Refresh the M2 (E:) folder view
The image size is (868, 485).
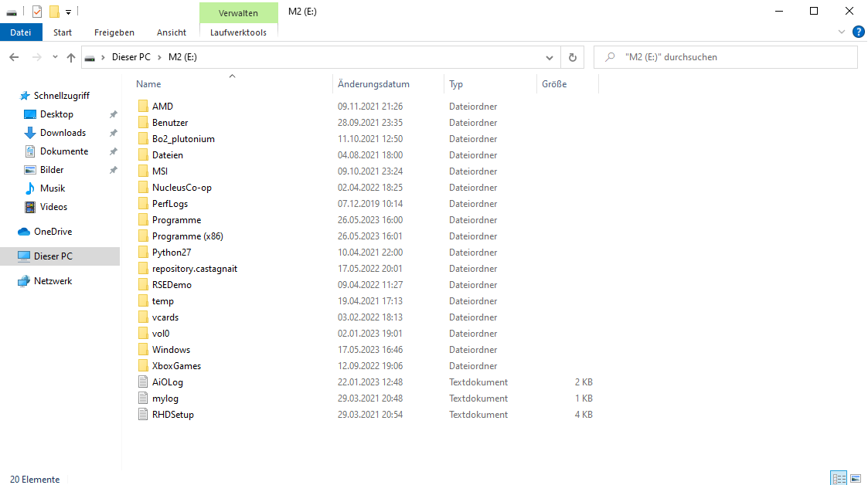tap(573, 57)
